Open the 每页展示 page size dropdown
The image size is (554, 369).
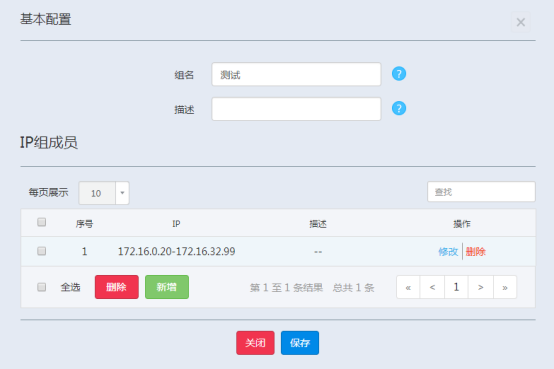pyautogui.click(x=104, y=193)
